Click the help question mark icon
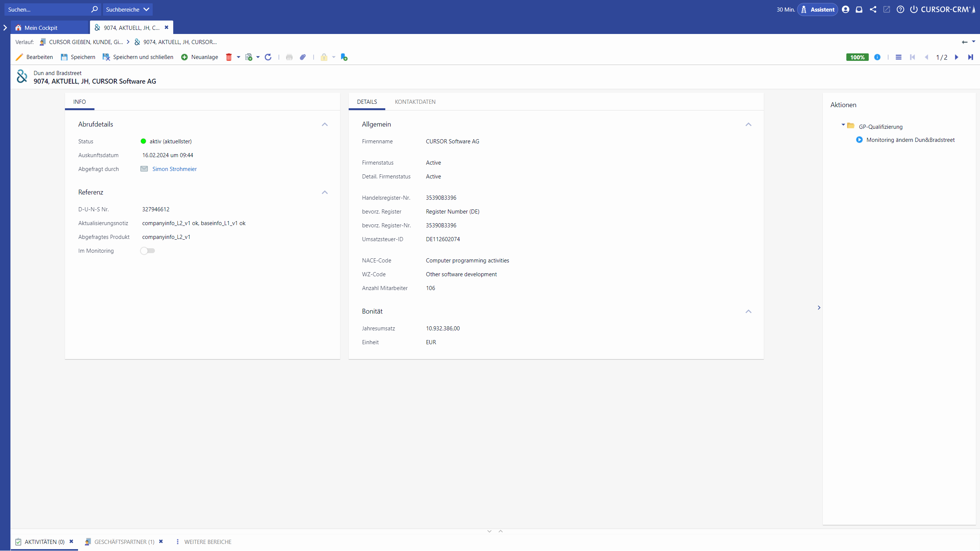The height and width of the screenshot is (551, 980). [900, 9]
